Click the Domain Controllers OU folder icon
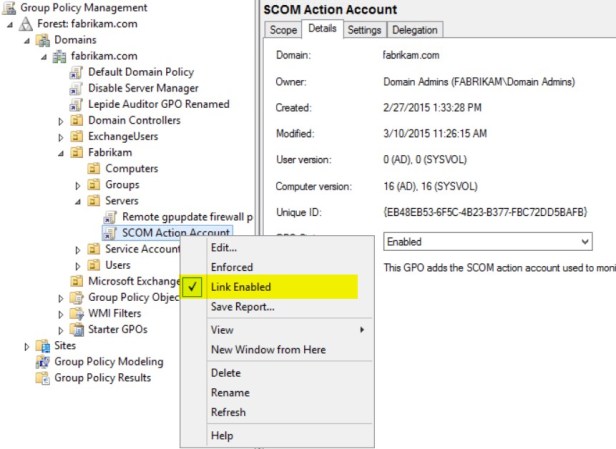The height and width of the screenshot is (449, 616). [76, 120]
